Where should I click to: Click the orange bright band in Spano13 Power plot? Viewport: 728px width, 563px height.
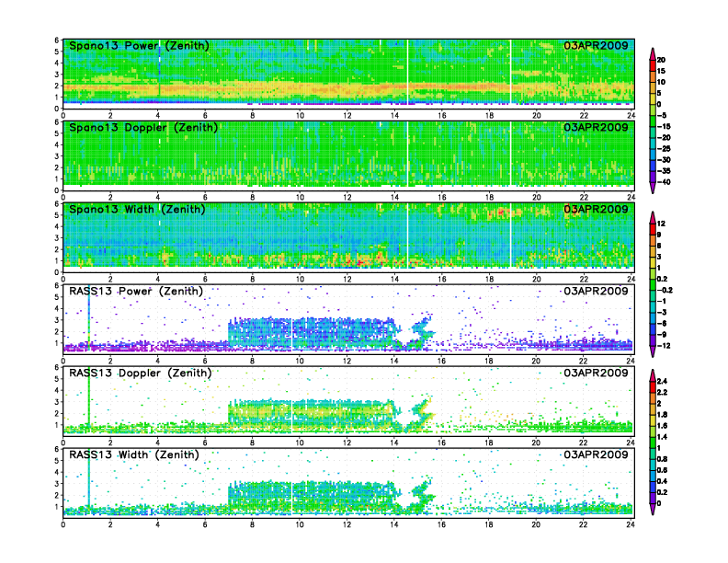click(x=348, y=88)
